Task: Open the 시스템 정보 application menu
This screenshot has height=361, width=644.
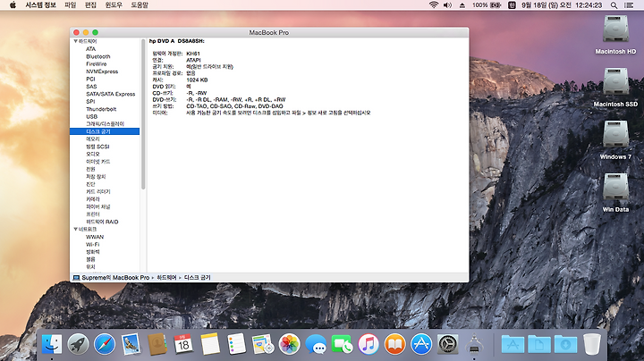Action: pos(40,5)
